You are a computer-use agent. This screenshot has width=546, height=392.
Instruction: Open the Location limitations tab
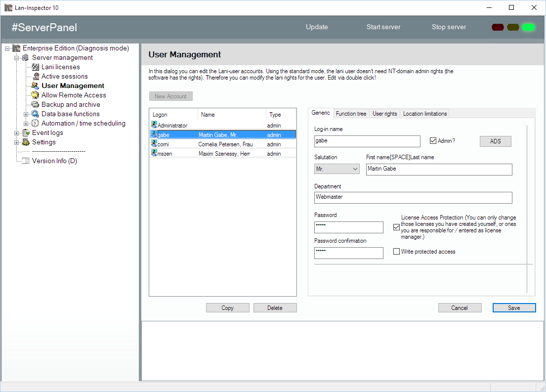(x=424, y=114)
